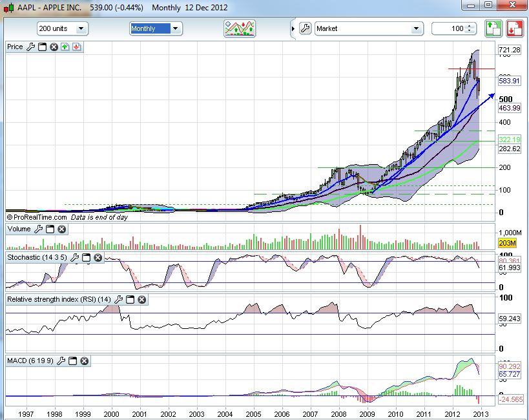Maximize the Volume panel

50,229
